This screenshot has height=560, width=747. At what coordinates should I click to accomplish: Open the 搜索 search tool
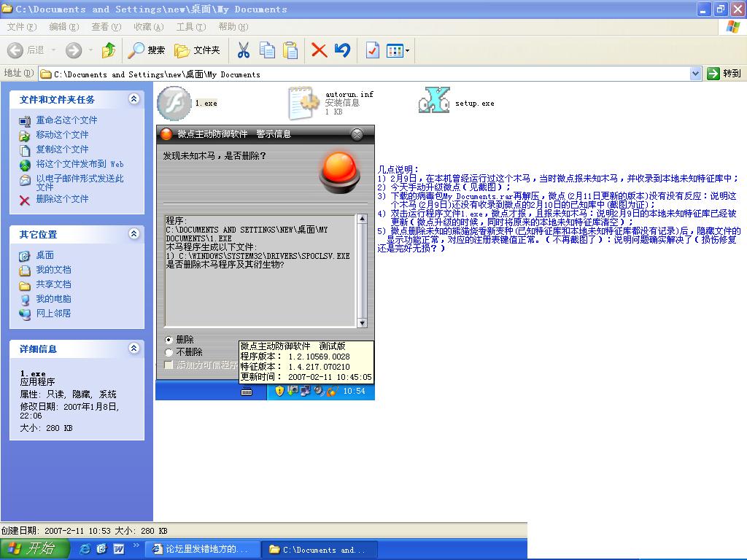click(146, 50)
